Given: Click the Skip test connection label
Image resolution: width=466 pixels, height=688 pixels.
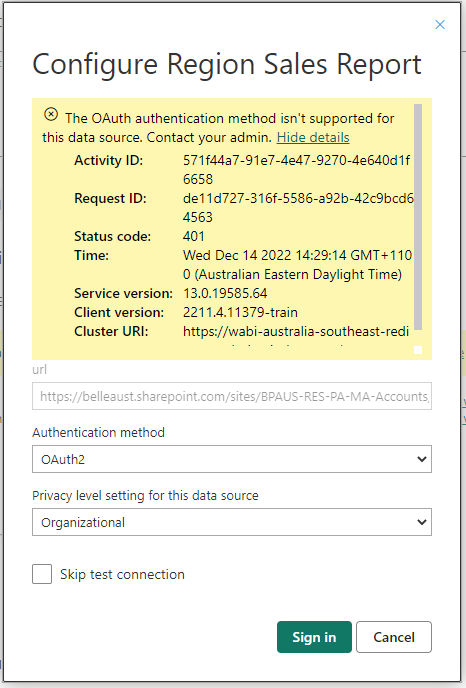Looking at the screenshot, I should click(122, 574).
